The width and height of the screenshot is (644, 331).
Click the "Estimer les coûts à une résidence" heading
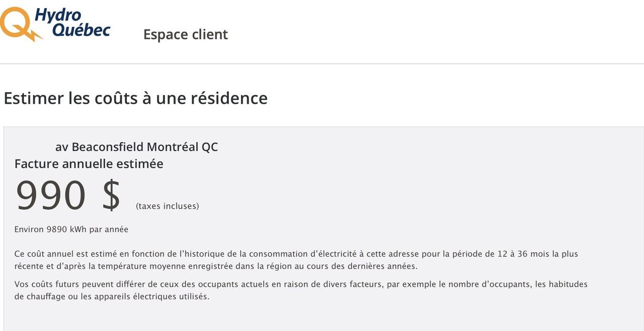(x=135, y=98)
